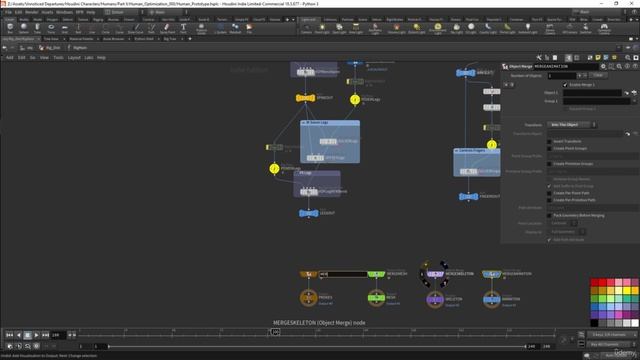Image resolution: width=640 pixels, height=360 pixels.
Task: Open the parameter panel gear menu
Action: pyautogui.click(x=603, y=66)
